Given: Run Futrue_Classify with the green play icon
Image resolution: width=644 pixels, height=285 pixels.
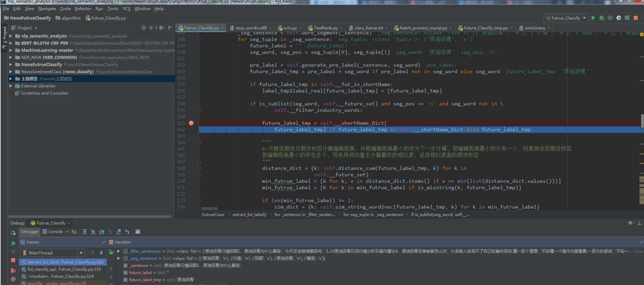Looking at the screenshot, I should [x=593, y=18].
